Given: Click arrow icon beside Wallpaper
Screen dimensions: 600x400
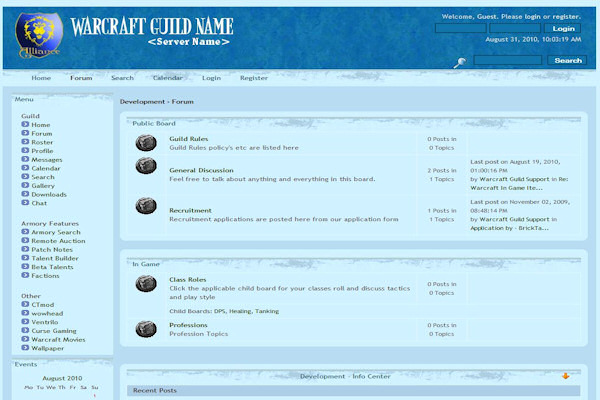Looking at the screenshot, I should click(25, 348).
